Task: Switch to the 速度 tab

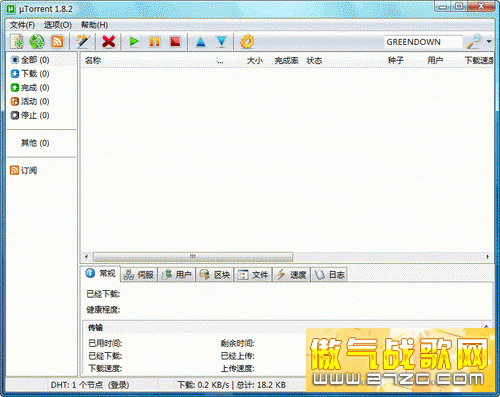Action: 291,275
